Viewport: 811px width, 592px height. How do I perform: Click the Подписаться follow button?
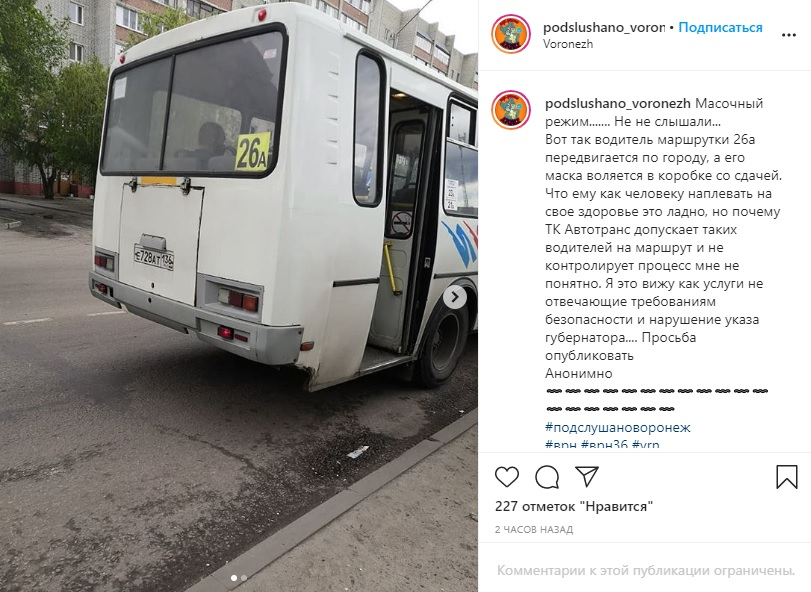[x=720, y=27]
